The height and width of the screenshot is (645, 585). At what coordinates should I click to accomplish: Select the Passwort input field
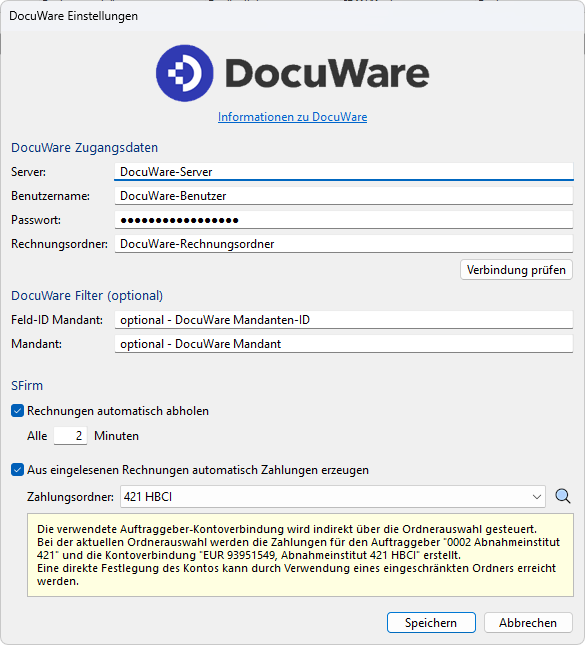point(344,220)
